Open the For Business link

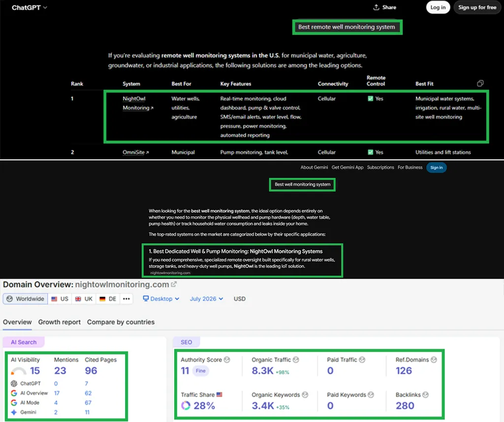click(x=410, y=167)
